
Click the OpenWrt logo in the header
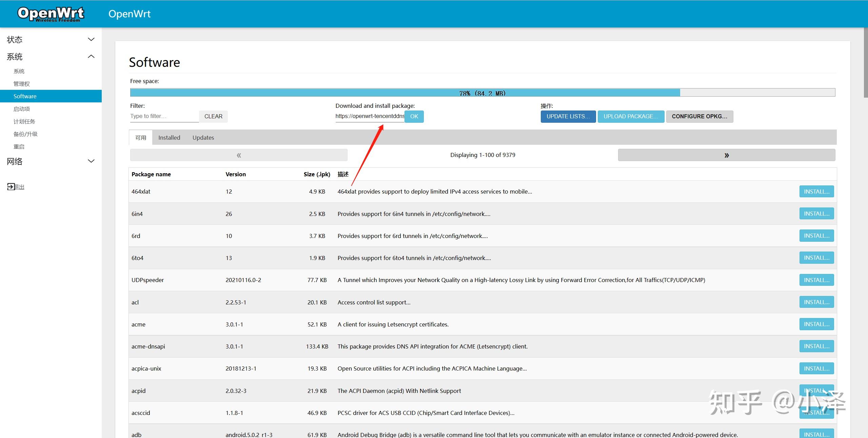click(x=51, y=14)
